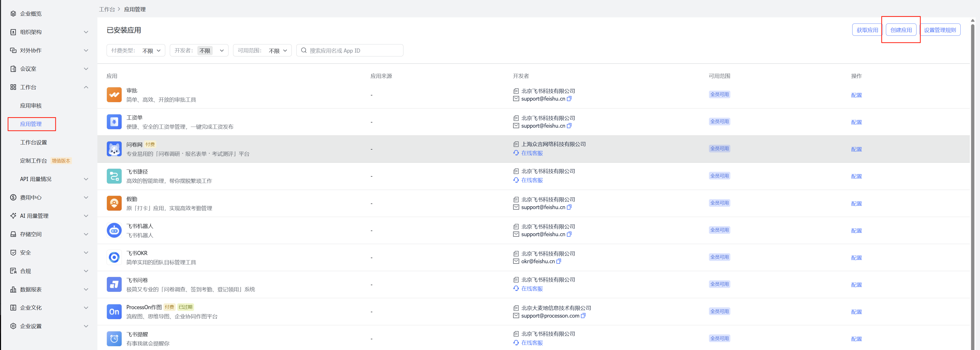Viewport: 980px width, 350px height.
Task: Expand 存储空间 menu chevron
Action: click(x=86, y=234)
